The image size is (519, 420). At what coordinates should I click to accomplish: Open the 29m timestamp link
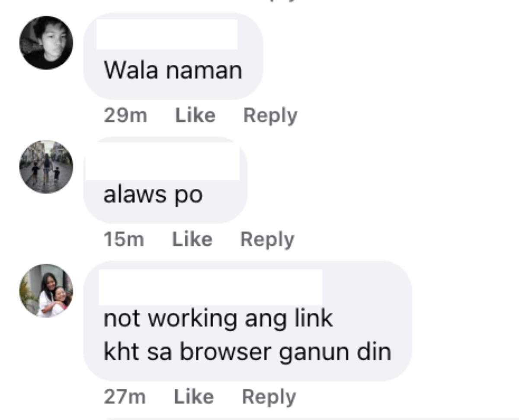click(x=125, y=115)
